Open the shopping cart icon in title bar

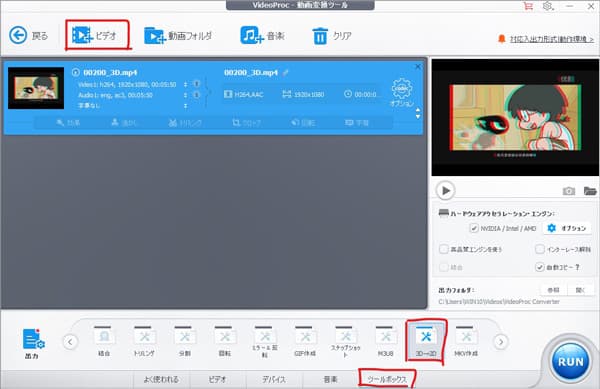coord(528,6)
